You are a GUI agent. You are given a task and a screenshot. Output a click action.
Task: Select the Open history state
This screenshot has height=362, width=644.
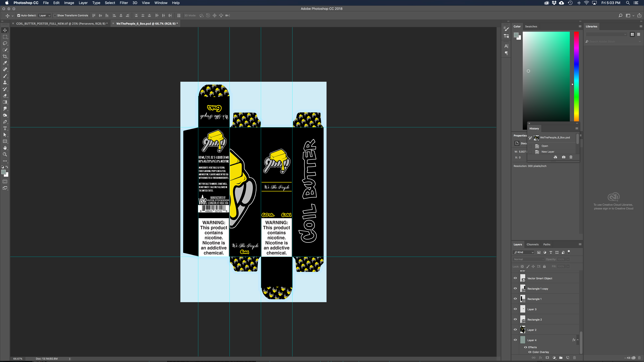pos(545,146)
